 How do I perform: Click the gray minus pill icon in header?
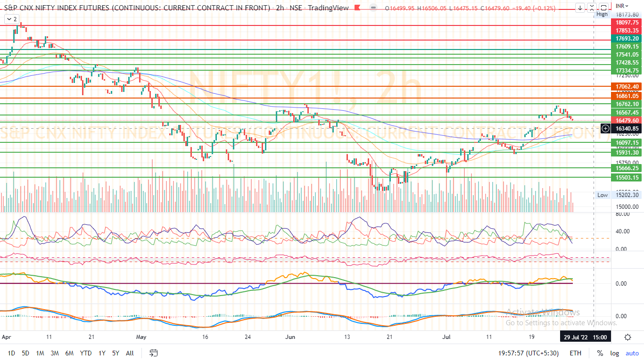(373, 8)
